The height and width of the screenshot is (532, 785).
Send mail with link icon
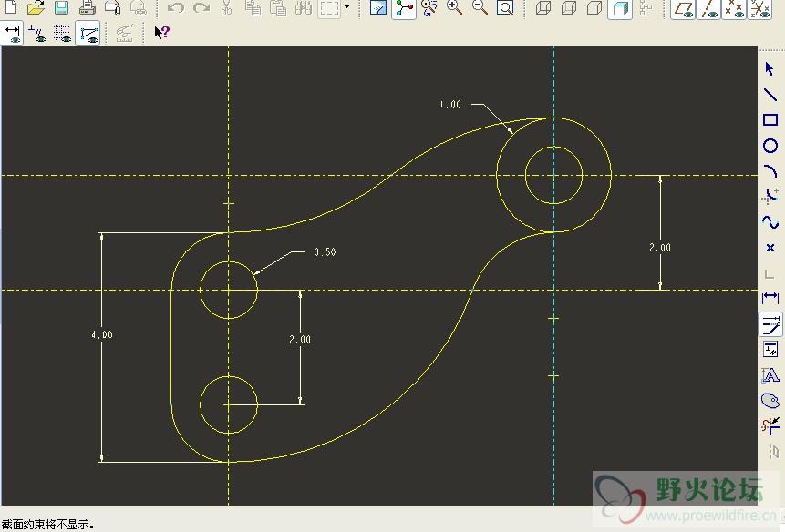point(139,7)
